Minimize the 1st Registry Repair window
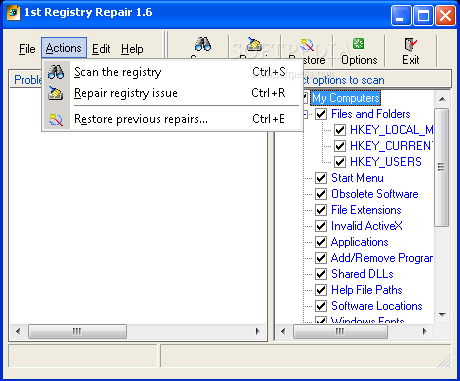The height and width of the screenshot is (381, 460). coord(401,15)
